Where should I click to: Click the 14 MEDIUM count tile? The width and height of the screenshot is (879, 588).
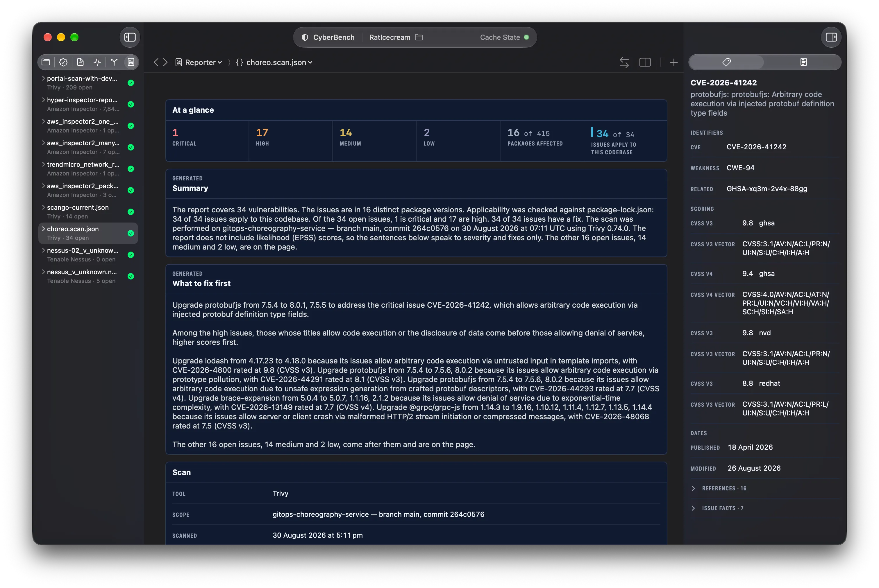(x=374, y=141)
